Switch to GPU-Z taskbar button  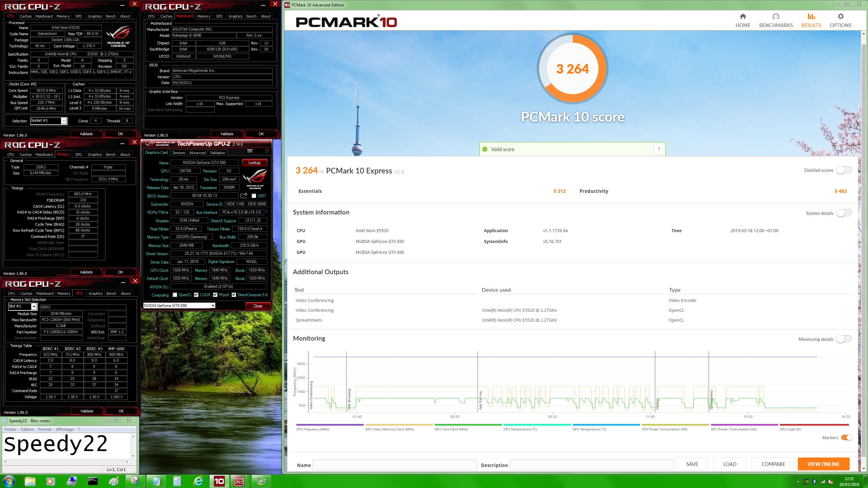click(261, 481)
